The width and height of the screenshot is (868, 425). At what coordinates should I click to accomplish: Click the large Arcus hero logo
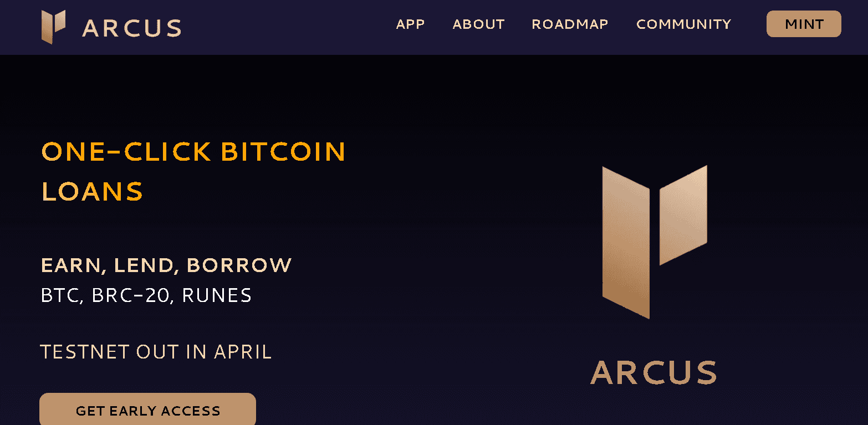654,241
